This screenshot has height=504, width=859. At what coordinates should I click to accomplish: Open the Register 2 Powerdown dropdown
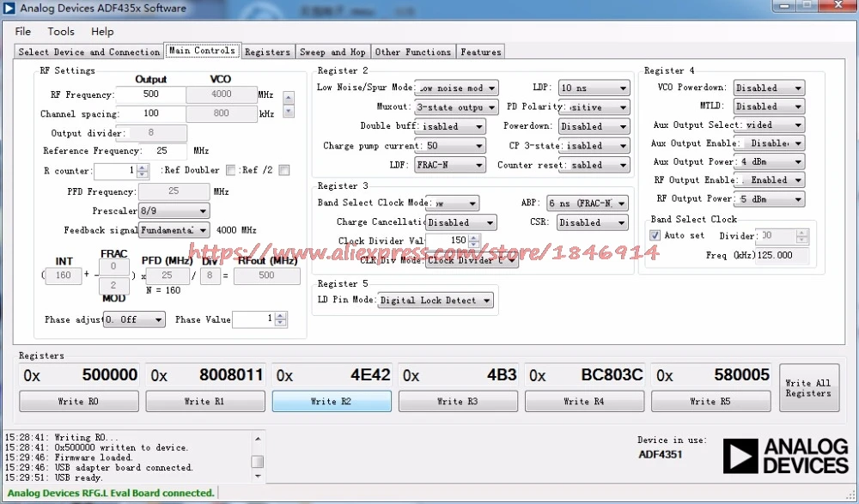click(x=594, y=126)
